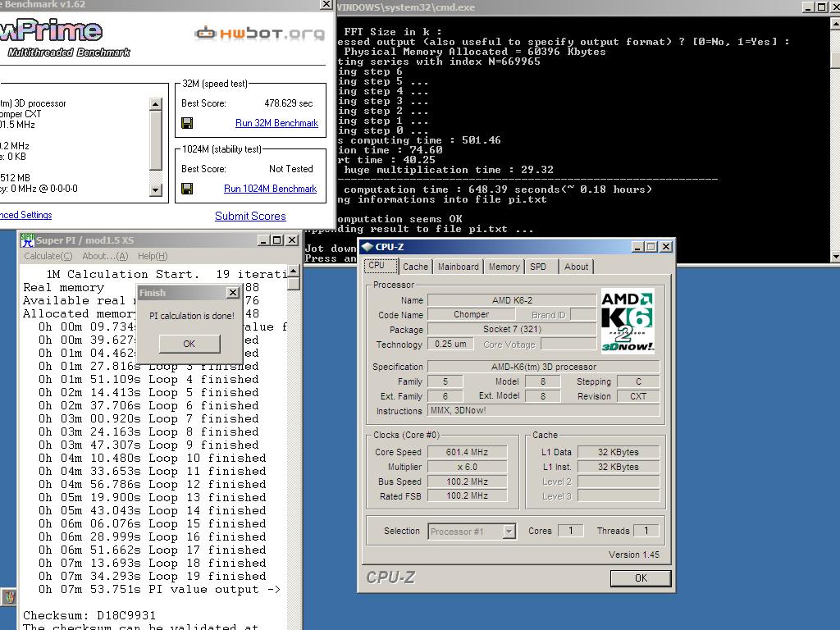Click OK button in CPU-Z window
This screenshot has height=630, width=840.
click(641, 578)
